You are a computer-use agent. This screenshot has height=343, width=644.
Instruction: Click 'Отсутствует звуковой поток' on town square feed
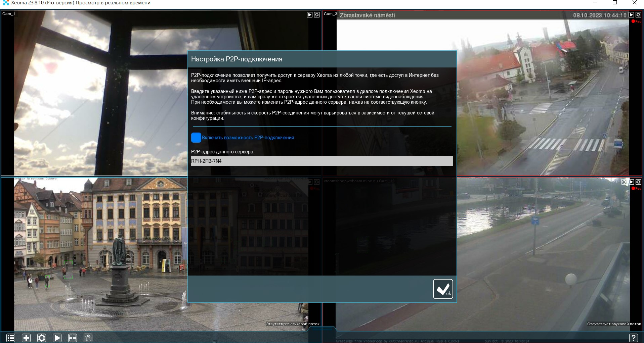click(x=293, y=324)
